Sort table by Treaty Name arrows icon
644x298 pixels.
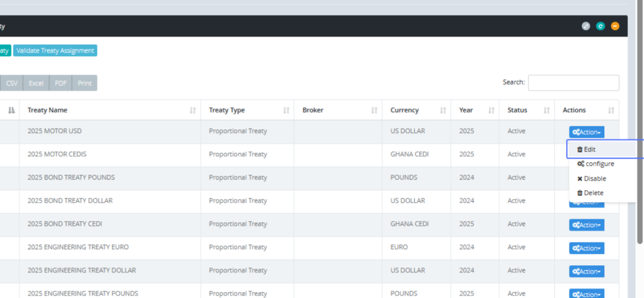pos(193,110)
